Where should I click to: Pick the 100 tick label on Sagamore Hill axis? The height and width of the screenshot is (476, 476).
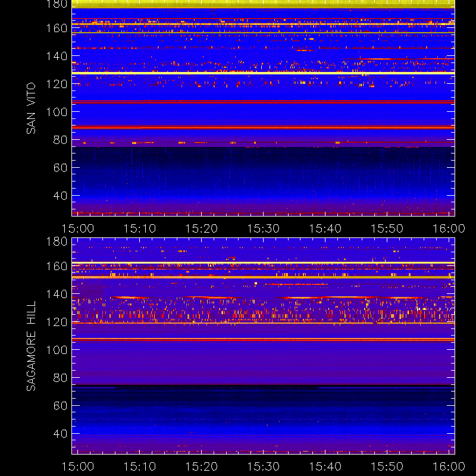pos(57,350)
